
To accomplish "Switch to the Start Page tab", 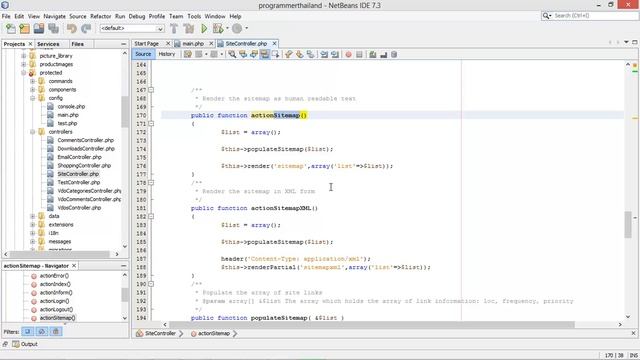I will [x=147, y=44].
